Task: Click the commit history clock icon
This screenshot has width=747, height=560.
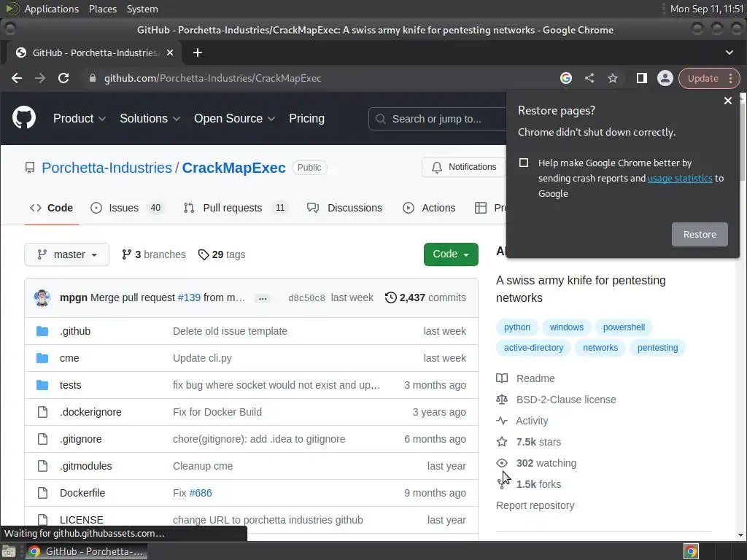Action: pos(391,297)
